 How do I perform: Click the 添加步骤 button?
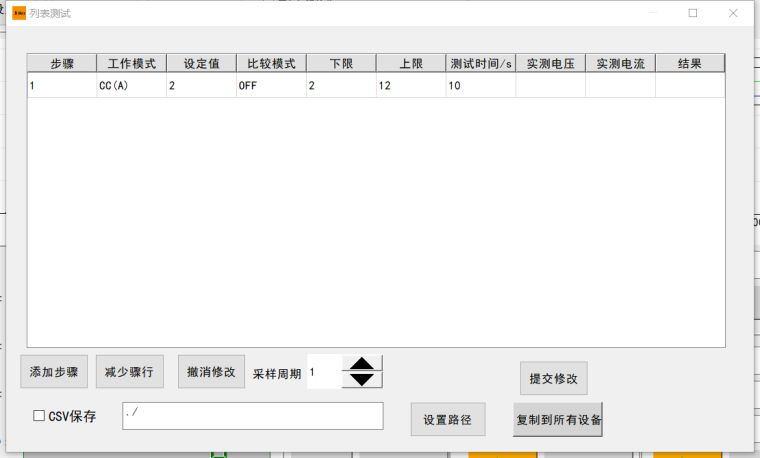[55, 371]
